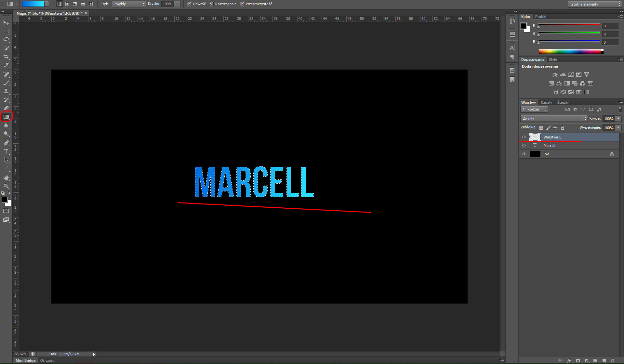Screen dimensions: 624x364
Task: Toggle lock image pixels
Action: pyautogui.click(x=548, y=128)
